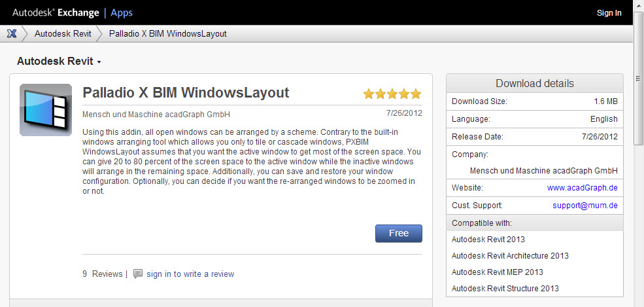Image resolution: width=644 pixels, height=307 pixels.
Task: Select Palladio X BIM WindowsLayout breadcrumb
Action: (x=167, y=33)
